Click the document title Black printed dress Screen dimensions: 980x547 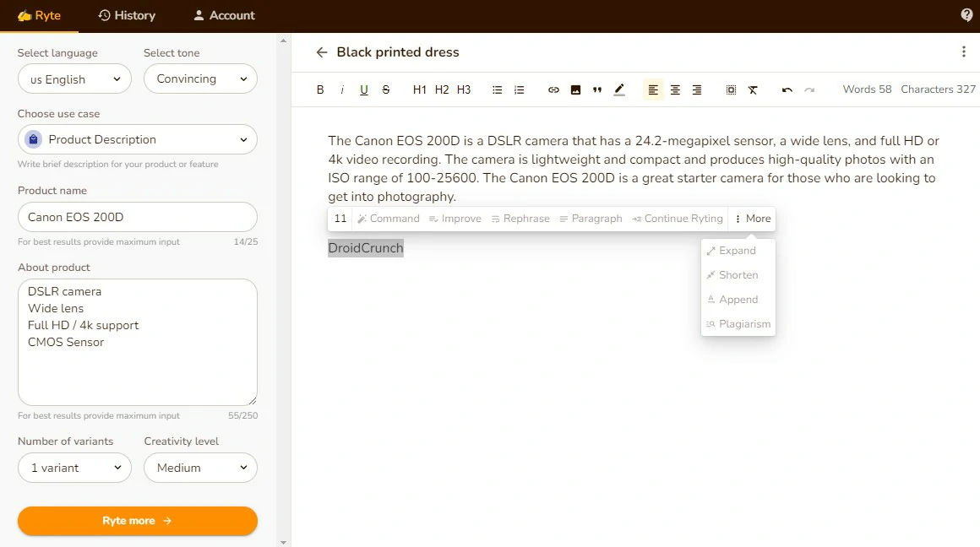(x=398, y=52)
